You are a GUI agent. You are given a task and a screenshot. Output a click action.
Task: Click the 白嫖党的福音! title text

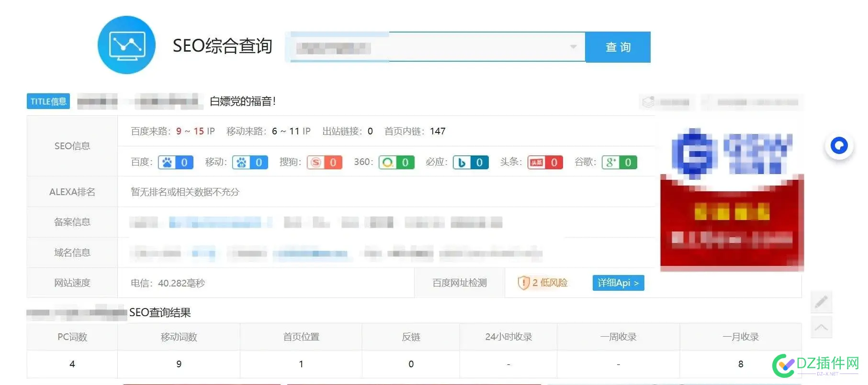243,101
